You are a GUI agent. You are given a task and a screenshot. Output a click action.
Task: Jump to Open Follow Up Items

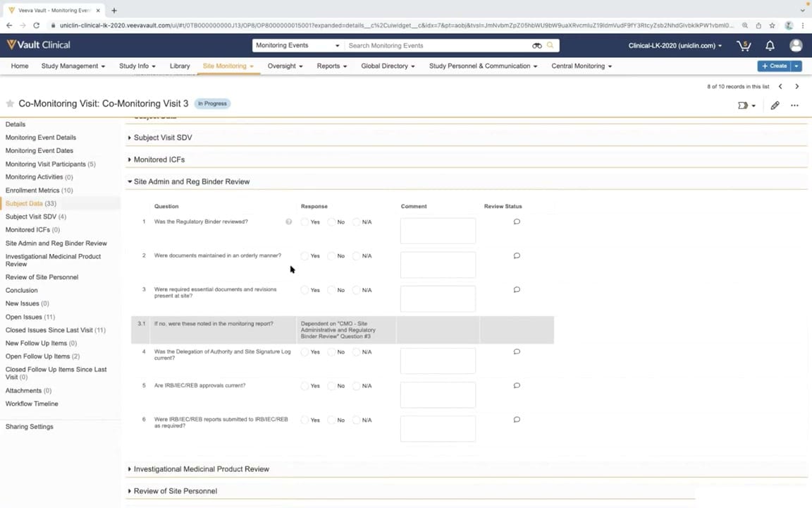[42, 356]
